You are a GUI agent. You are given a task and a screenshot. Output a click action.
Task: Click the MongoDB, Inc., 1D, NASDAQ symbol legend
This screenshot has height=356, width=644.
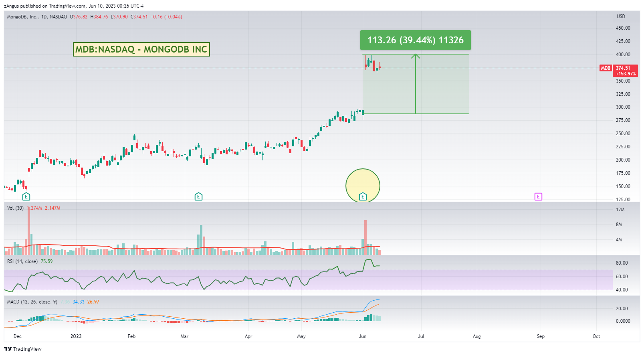pyautogui.click(x=37, y=17)
